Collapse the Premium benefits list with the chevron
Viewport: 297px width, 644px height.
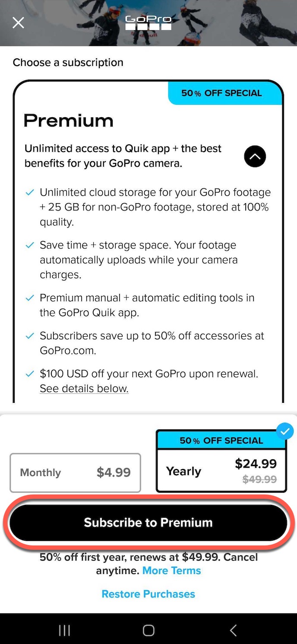click(x=255, y=156)
